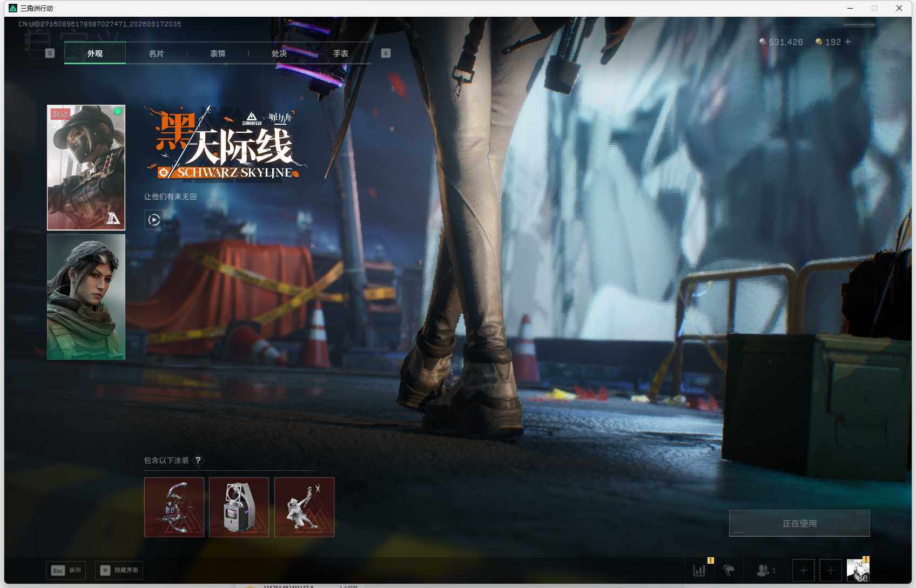The width and height of the screenshot is (916, 588).
Task: Click the SCHWARZ SKYLINE collab logo
Action: [x=226, y=144]
